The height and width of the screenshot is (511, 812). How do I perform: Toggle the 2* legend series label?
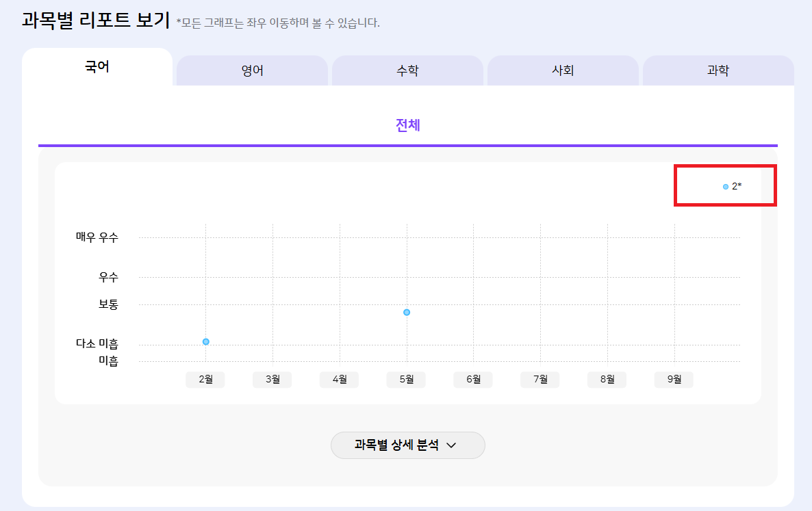pos(737,186)
